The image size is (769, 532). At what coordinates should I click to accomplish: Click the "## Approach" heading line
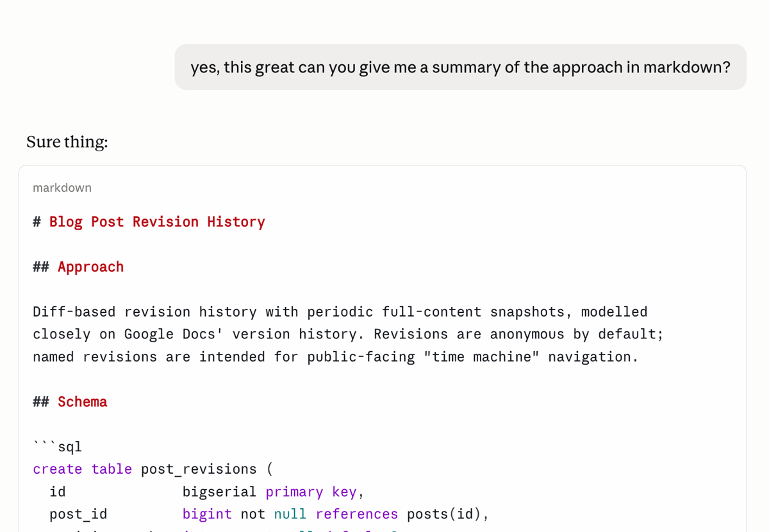click(x=78, y=267)
